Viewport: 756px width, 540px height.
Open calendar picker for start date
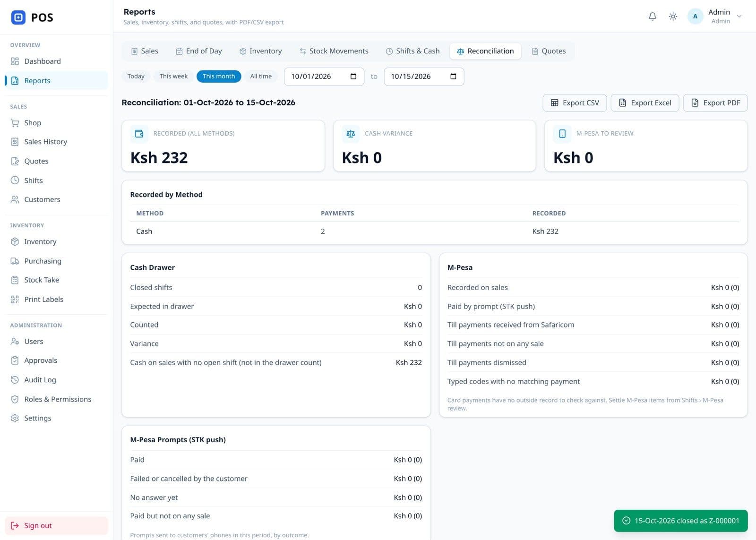353,77
